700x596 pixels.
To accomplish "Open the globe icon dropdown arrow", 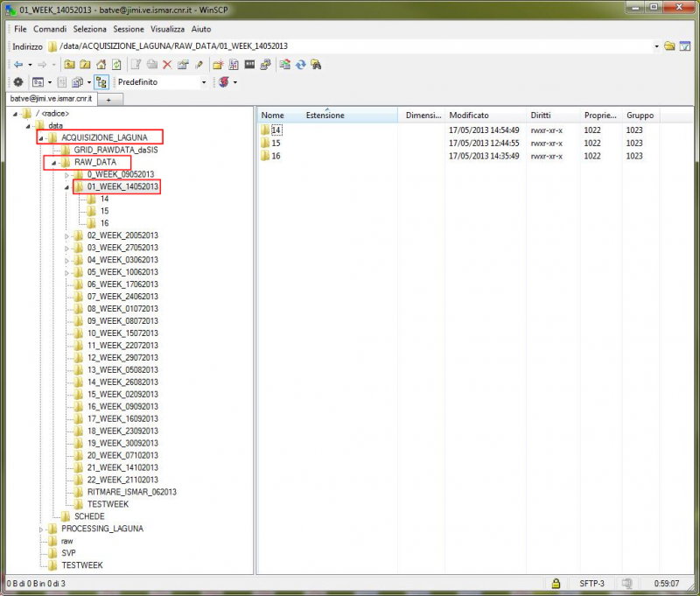I will click(x=235, y=82).
